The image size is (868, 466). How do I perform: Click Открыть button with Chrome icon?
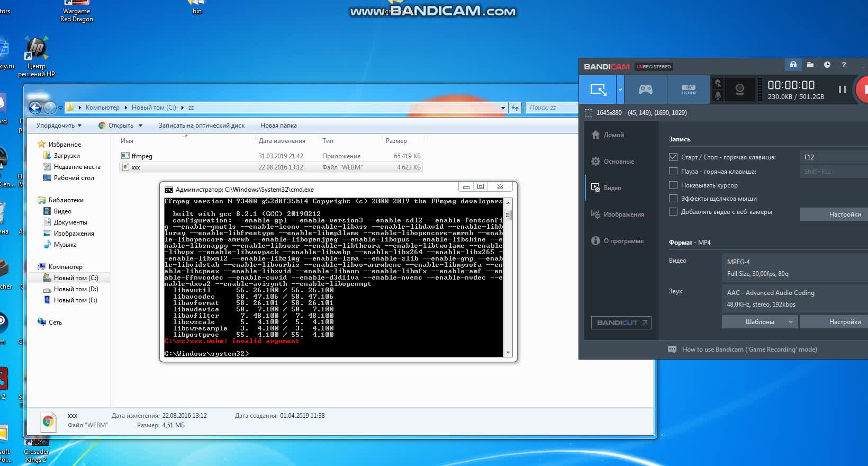click(x=116, y=126)
